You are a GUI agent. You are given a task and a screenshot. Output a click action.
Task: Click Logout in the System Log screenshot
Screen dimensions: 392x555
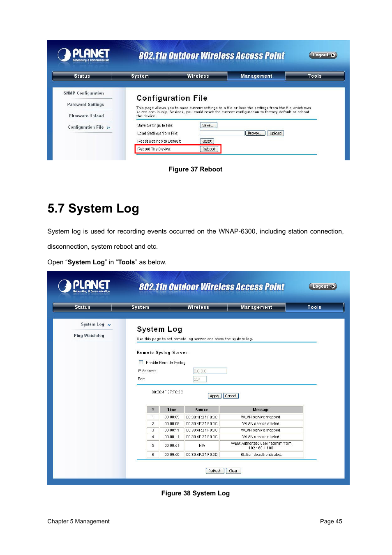pyautogui.click(x=323, y=287)
